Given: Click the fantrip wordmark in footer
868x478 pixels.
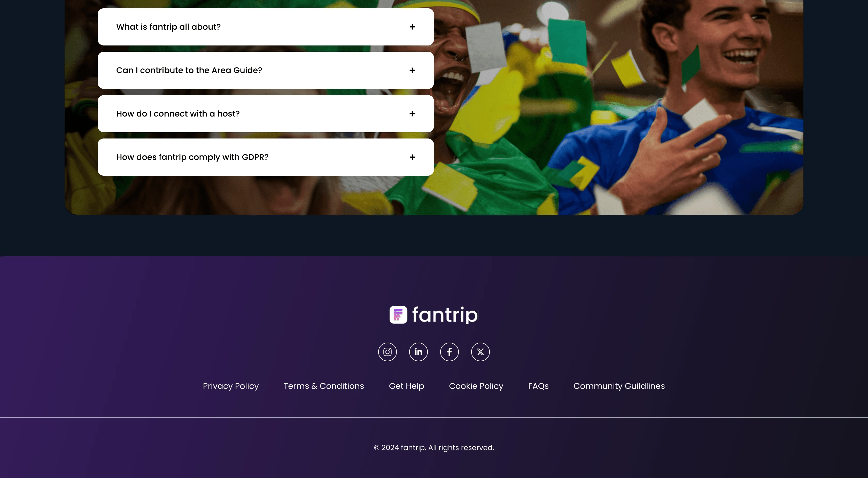Looking at the screenshot, I should pos(445,315).
